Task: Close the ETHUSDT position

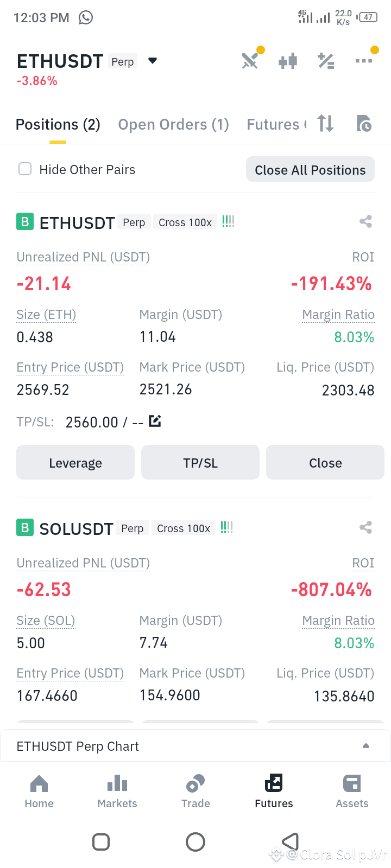Action: click(x=325, y=463)
